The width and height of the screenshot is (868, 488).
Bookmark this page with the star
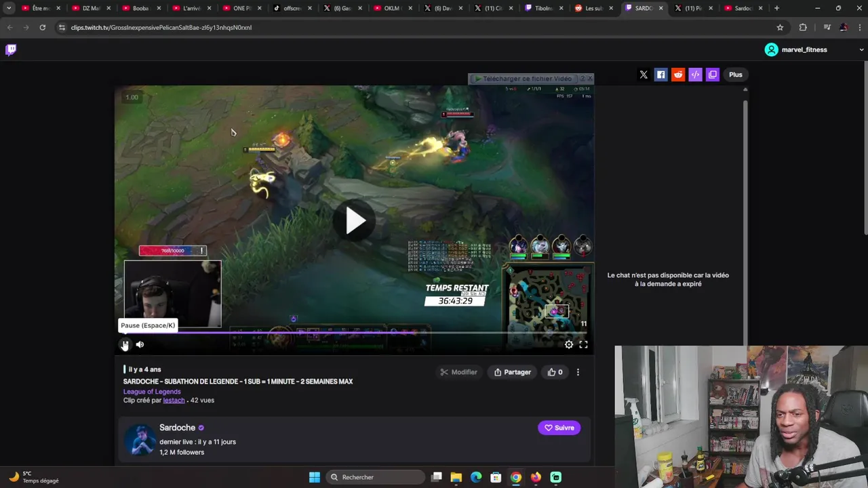coord(780,27)
